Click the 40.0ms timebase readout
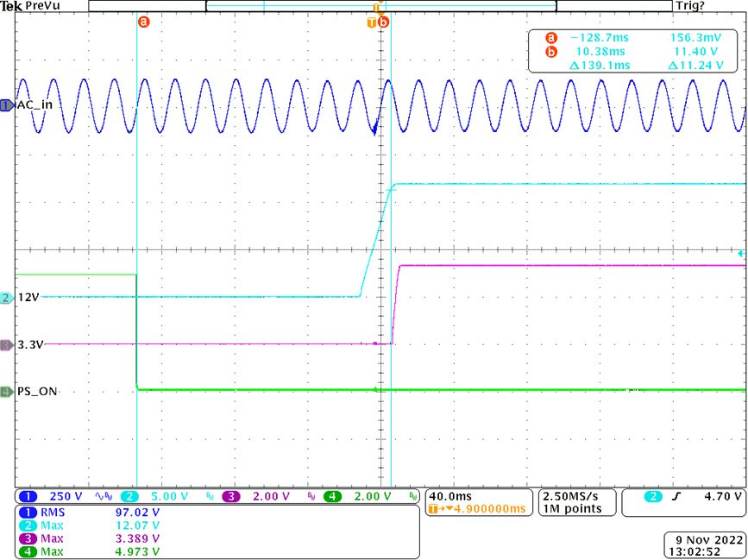Screen dimensions: 748x560 pos(451,496)
